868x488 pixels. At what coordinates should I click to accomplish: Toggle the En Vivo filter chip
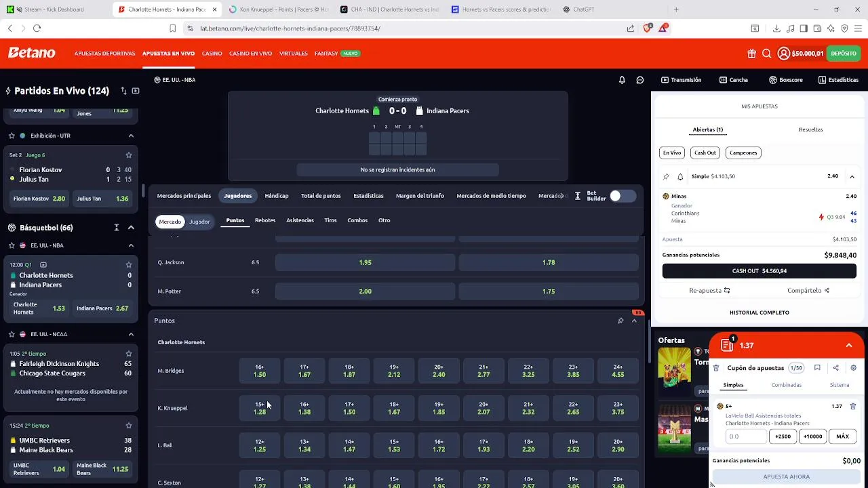(x=672, y=152)
